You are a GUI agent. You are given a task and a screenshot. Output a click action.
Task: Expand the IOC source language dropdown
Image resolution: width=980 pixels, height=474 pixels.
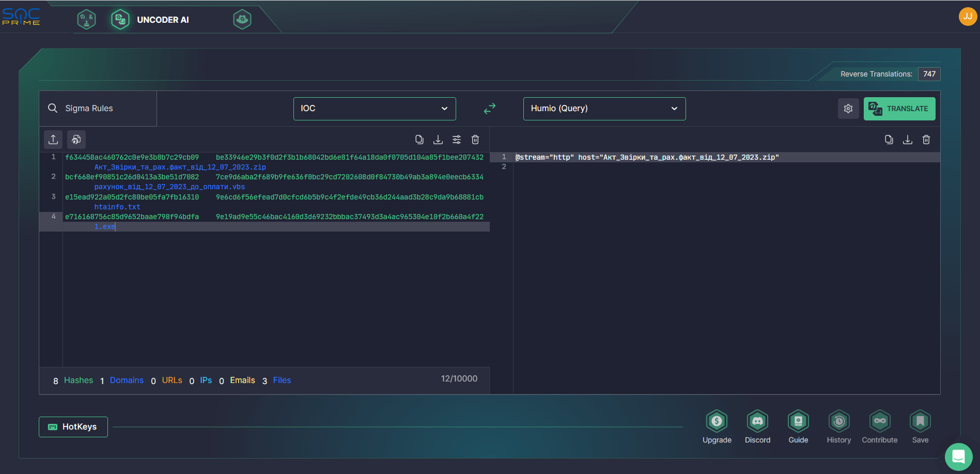pyautogui.click(x=374, y=109)
